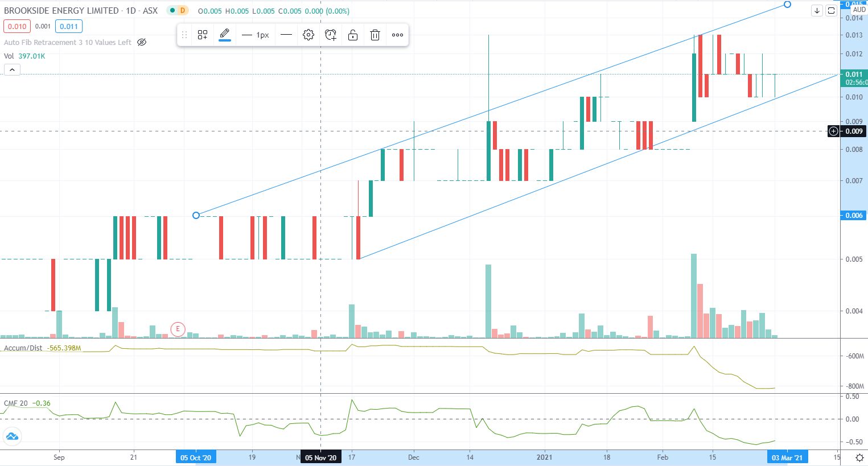The height and width of the screenshot is (466, 868).
Task: Maximize chart pane with top-right icon
Action: 831,10
